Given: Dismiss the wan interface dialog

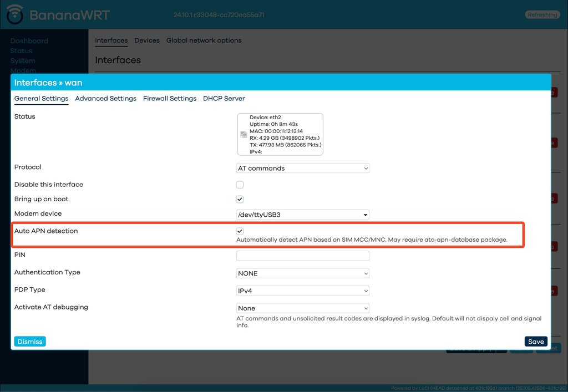Looking at the screenshot, I should pyautogui.click(x=30, y=342).
